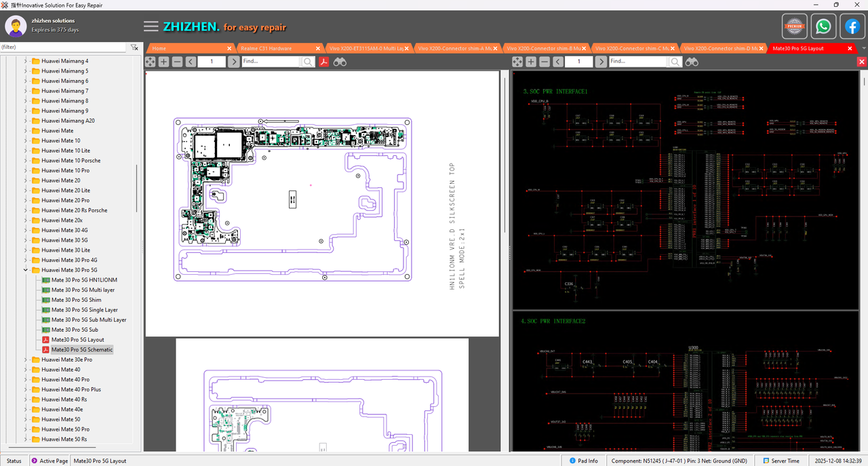This screenshot has height=466, width=868.
Task: Open Mate 30 Pro 5G Shim file
Action: (x=76, y=300)
